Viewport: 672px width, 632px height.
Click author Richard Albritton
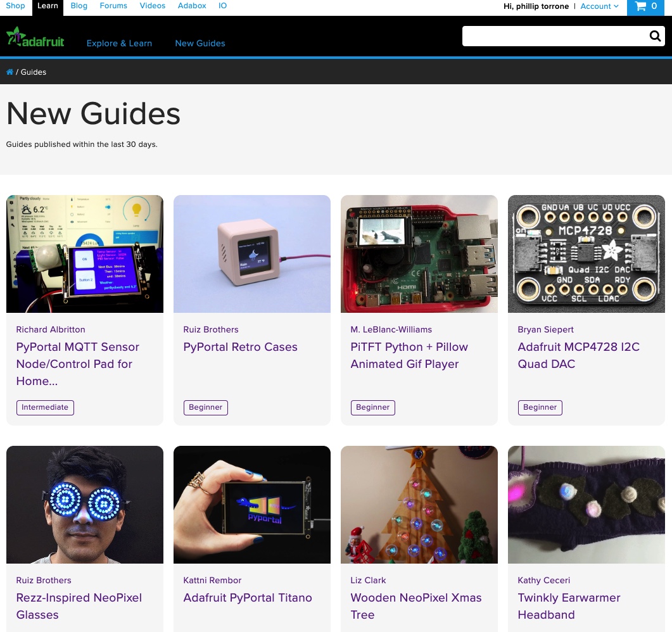tap(51, 329)
